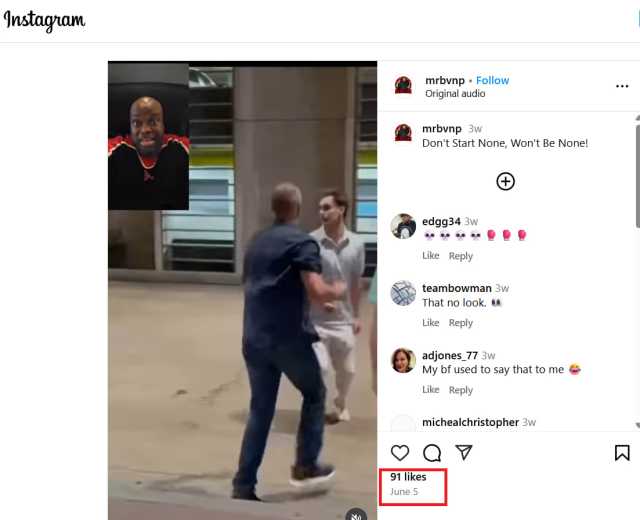Like the post with the heart icon
640x520 pixels.
tap(400, 453)
